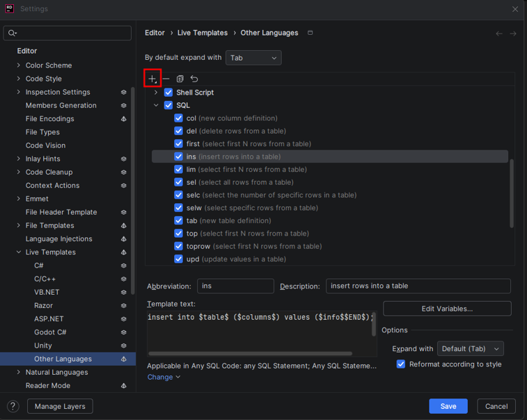Select the Code Vision settings page
Image resolution: width=527 pixels, height=420 pixels.
[x=46, y=145]
